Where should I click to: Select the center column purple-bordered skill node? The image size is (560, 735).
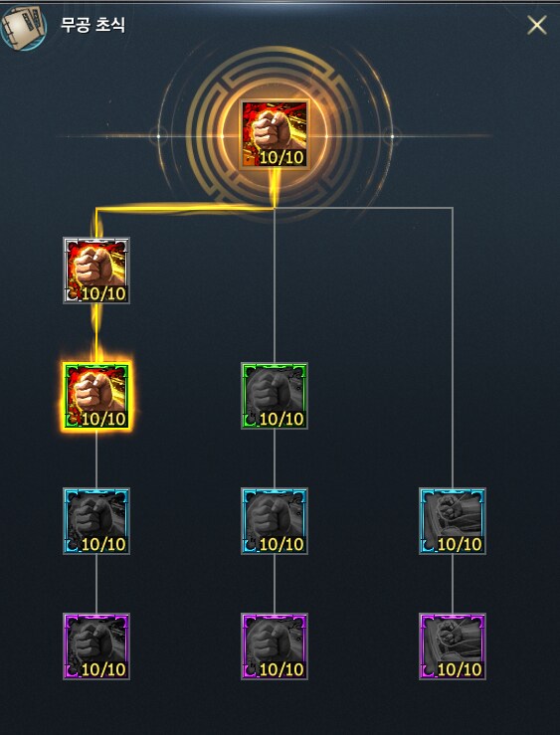(x=275, y=646)
